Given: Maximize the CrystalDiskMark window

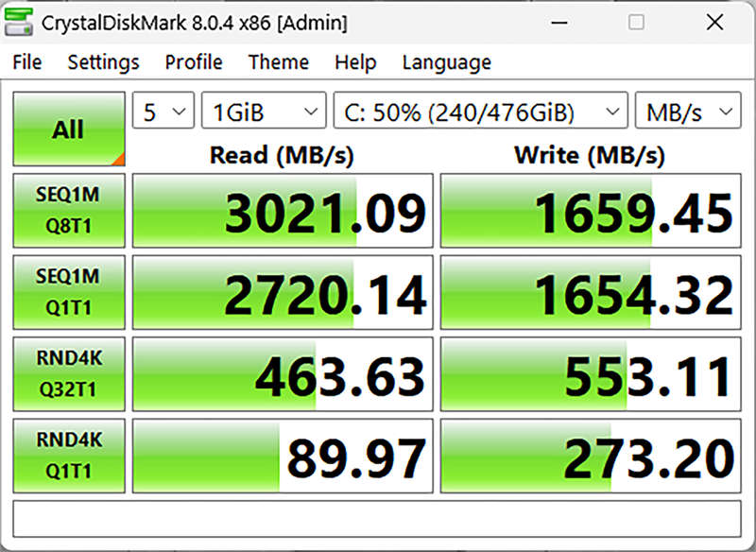Looking at the screenshot, I should tap(636, 22).
